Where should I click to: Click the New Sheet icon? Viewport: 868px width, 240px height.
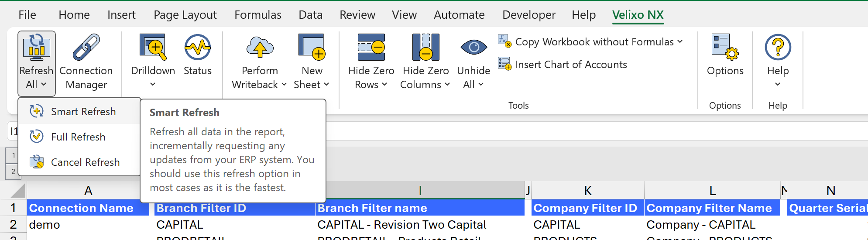[312, 47]
